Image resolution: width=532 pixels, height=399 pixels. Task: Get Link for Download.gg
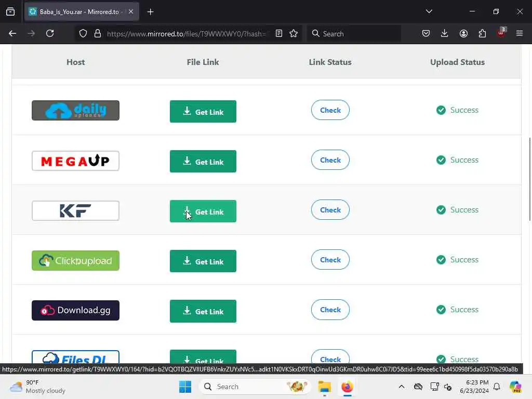tap(203, 311)
